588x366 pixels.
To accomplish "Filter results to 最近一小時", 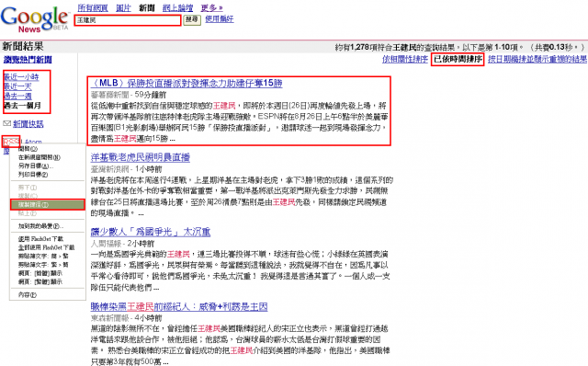I will (x=21, y=76).
